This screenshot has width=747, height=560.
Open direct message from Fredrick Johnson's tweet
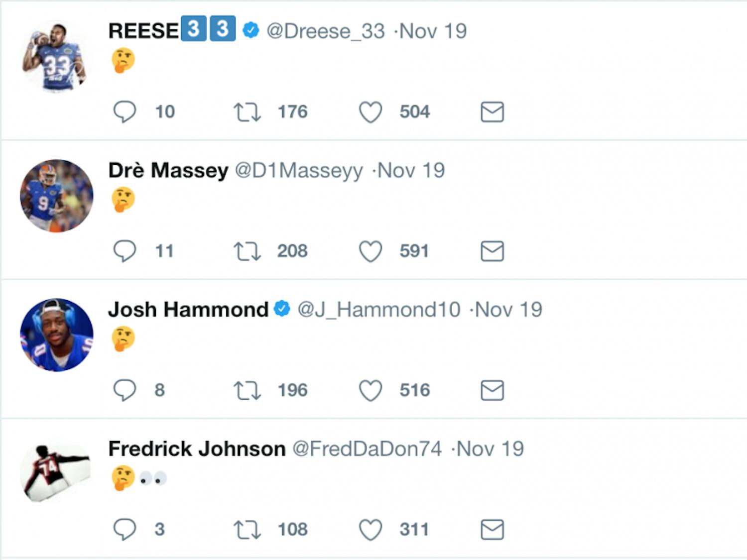492,530
